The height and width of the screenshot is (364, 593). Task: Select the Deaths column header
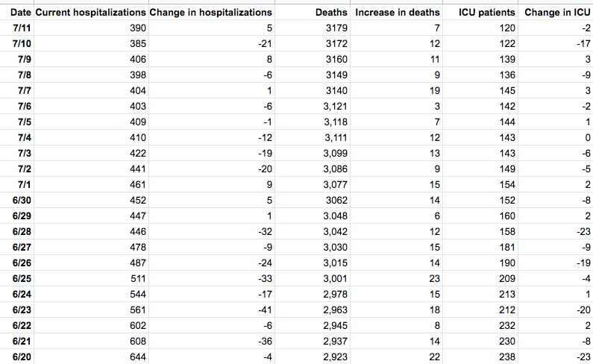(328, 13)
